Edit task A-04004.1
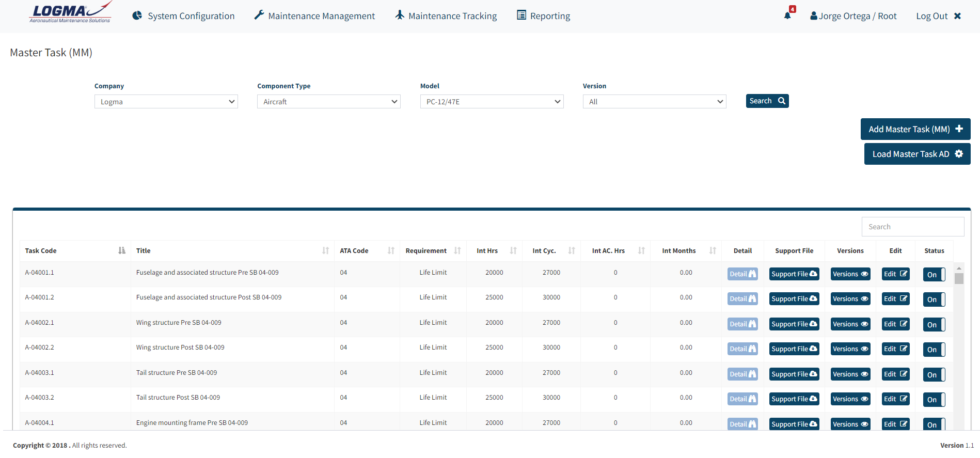980x458 pixels. tap(895, 424)
